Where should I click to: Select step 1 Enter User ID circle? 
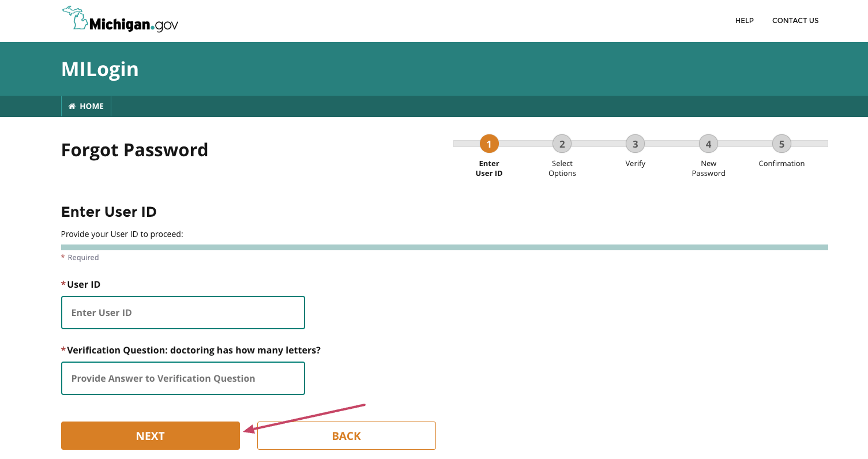[x=489, y=144]
